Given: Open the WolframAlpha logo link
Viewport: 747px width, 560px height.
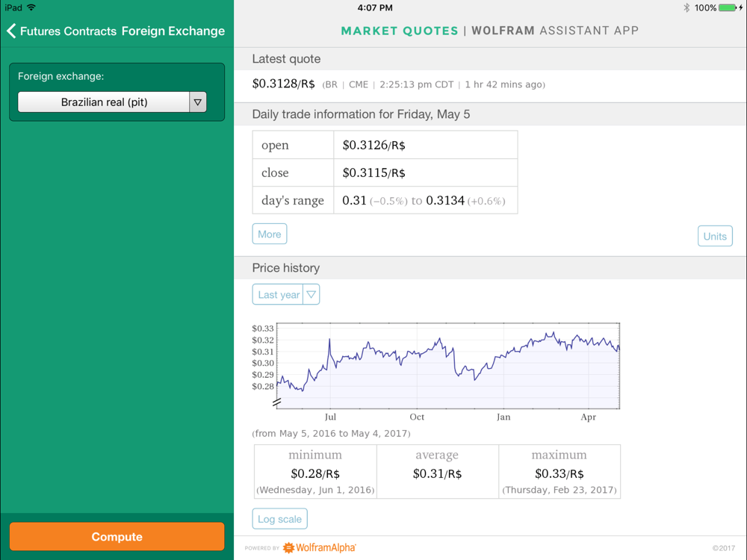Looking at the screenshot, I should [x=320, y=547].
